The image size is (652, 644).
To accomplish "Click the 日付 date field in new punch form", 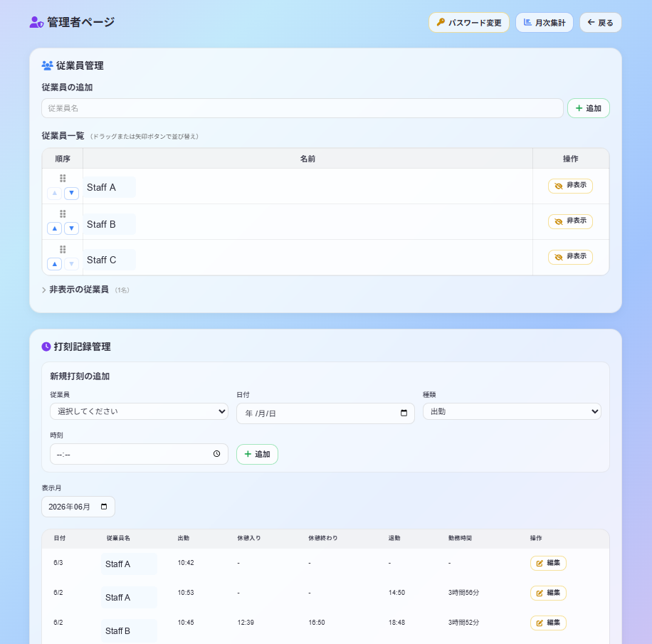I will (x=325, y=413).
